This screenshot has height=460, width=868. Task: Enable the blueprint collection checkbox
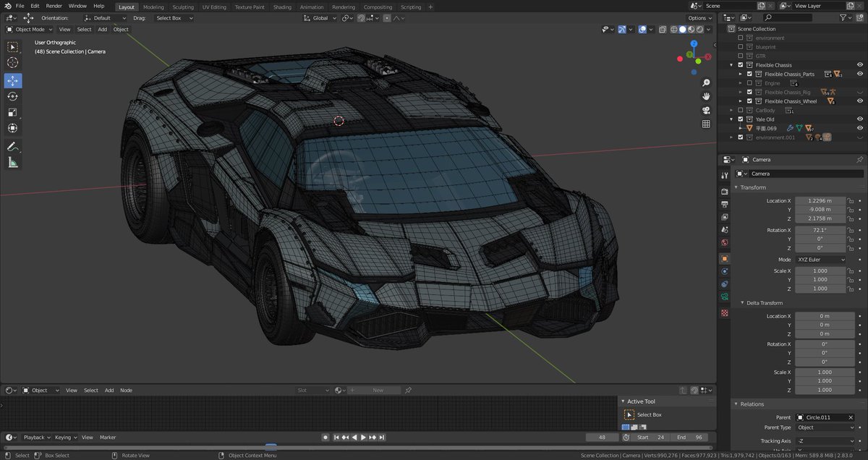point(740,47)
